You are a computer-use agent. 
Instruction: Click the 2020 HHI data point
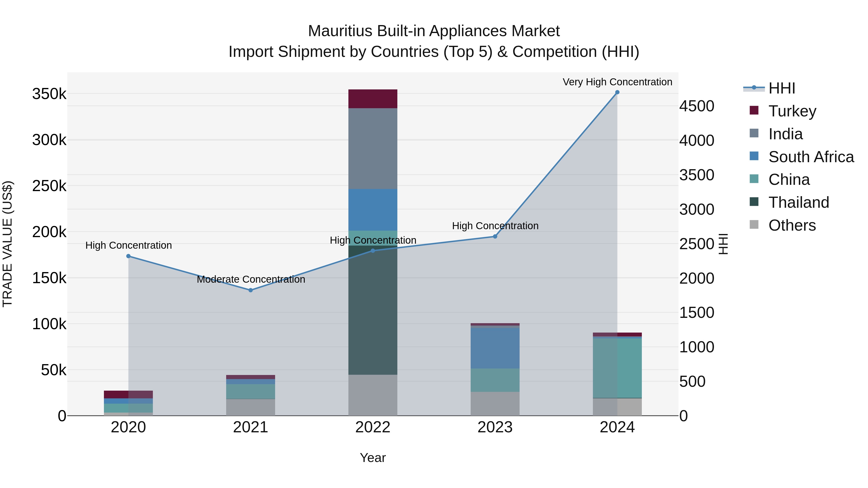click(x=128, y=256)
